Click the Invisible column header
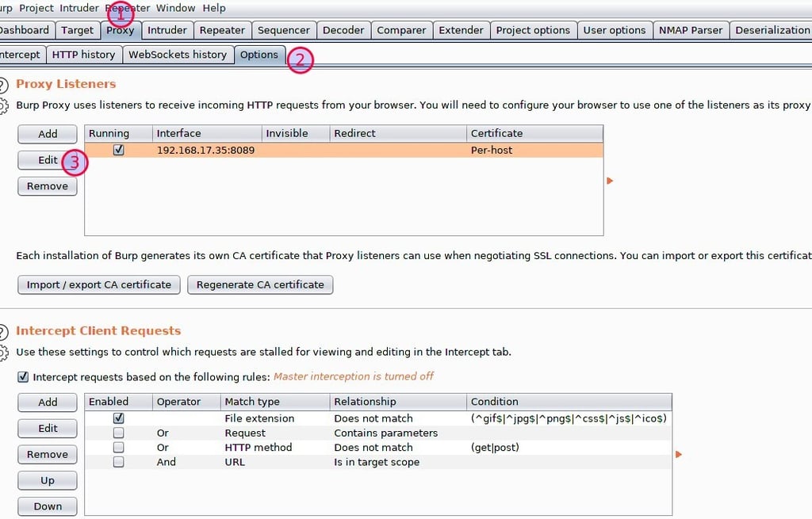 click(x=296, y=133)
